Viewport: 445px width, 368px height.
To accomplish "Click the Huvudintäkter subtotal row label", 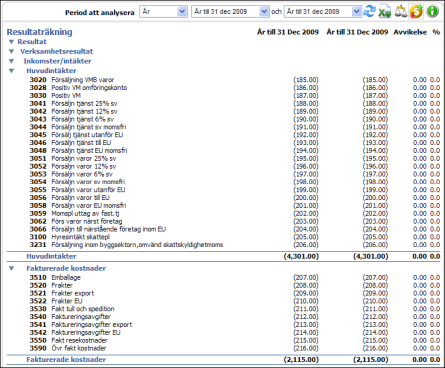I will (x=51, y=256).
